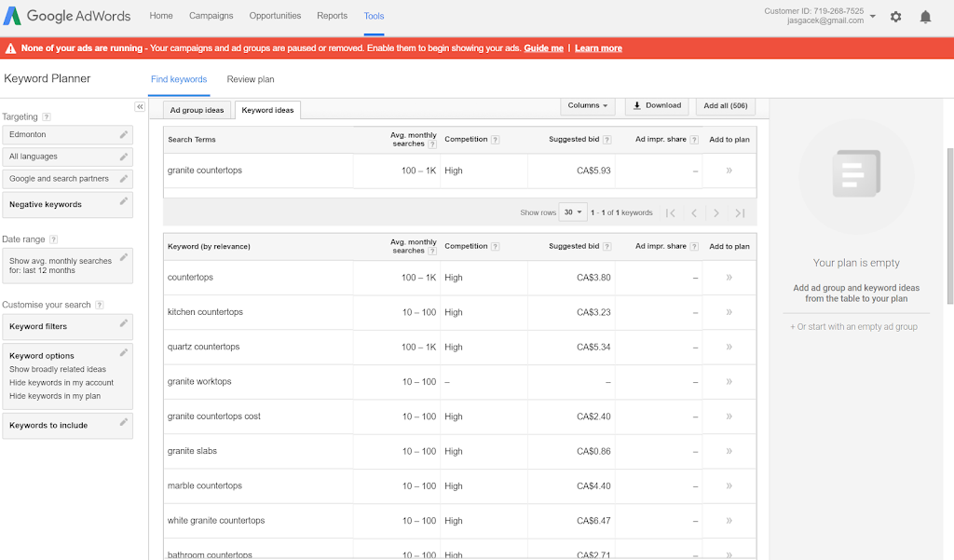Viewport: 954px width, 560px height.
Task: Edit the All languages setting
Action: (124, 157)
